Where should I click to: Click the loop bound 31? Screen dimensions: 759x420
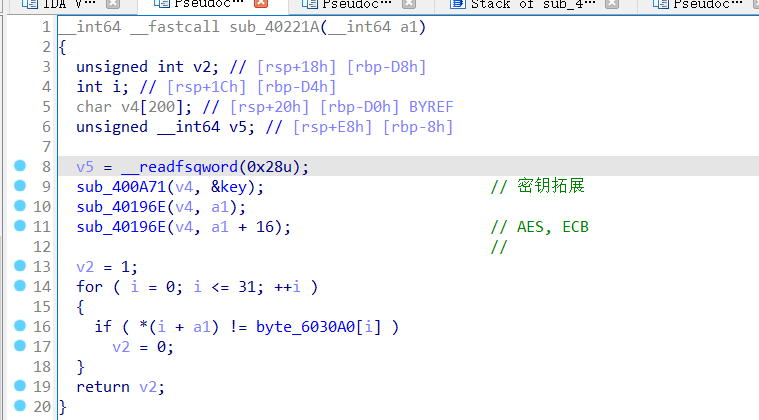pos(247,287)
